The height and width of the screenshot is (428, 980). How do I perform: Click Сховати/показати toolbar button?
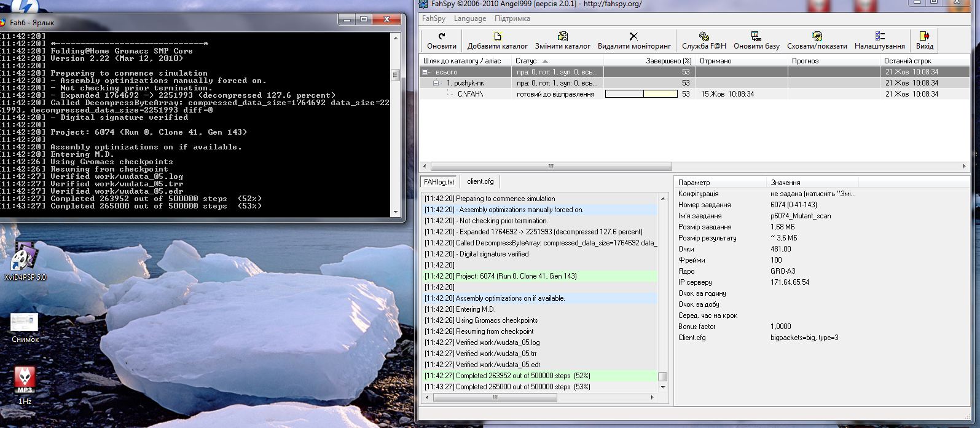click(817, 41)
